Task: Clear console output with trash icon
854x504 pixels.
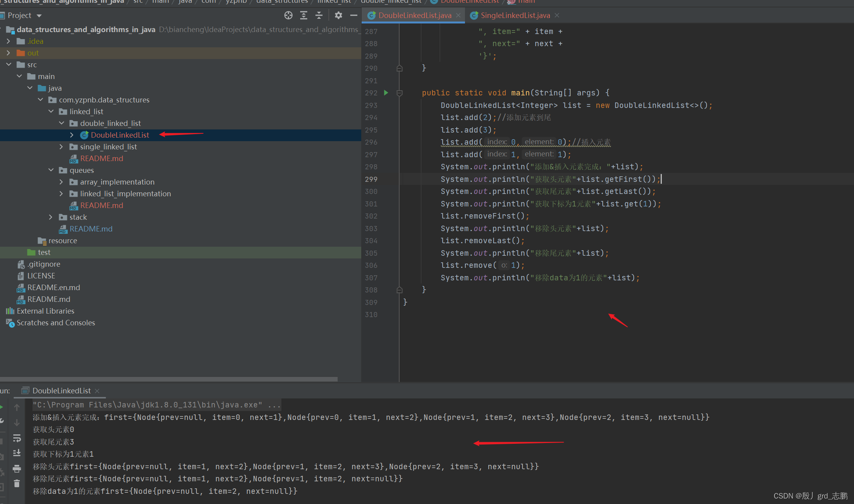Action: [17, 484]
